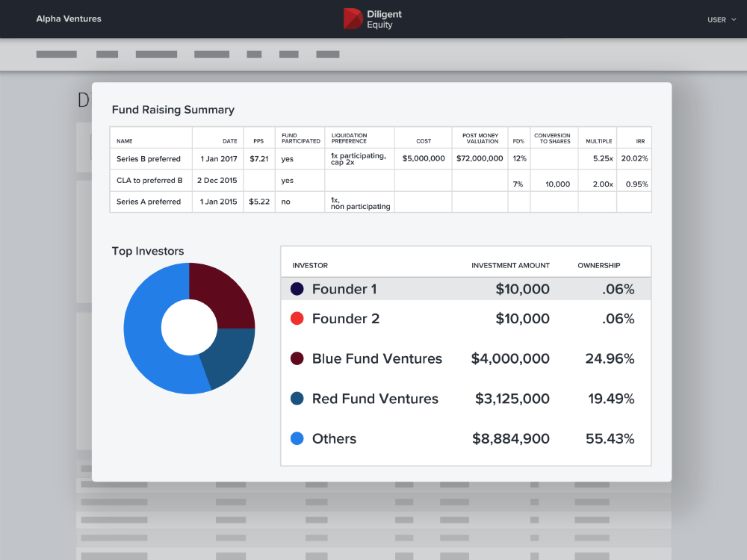Select the Founder 2 red legend dot
The image size is (747, 560).
tap(295, 318)
